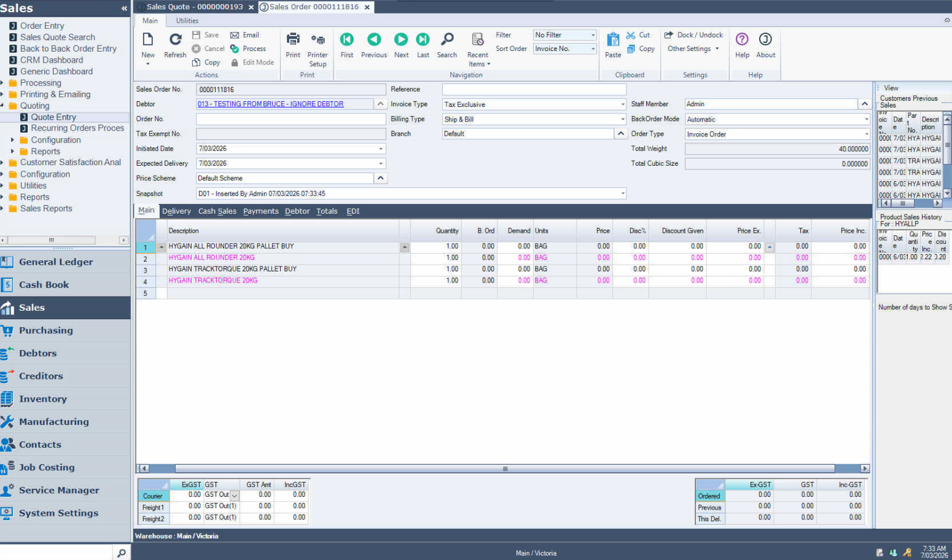Click the Paste clipboard icon
Viewport: 952px width, 560px height.
pos(612,41)
